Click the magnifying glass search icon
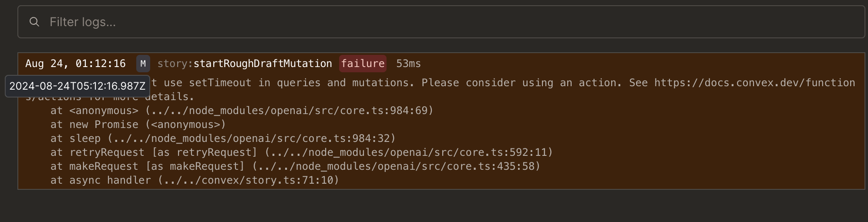Image resolution: width=868 pixels, height=222 pixels. [34, 22]
